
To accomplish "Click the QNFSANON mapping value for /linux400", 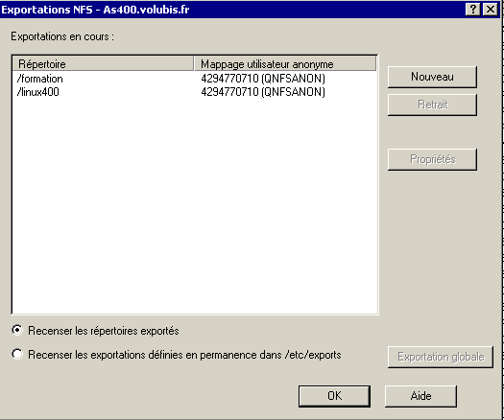I will pos(263,92).
